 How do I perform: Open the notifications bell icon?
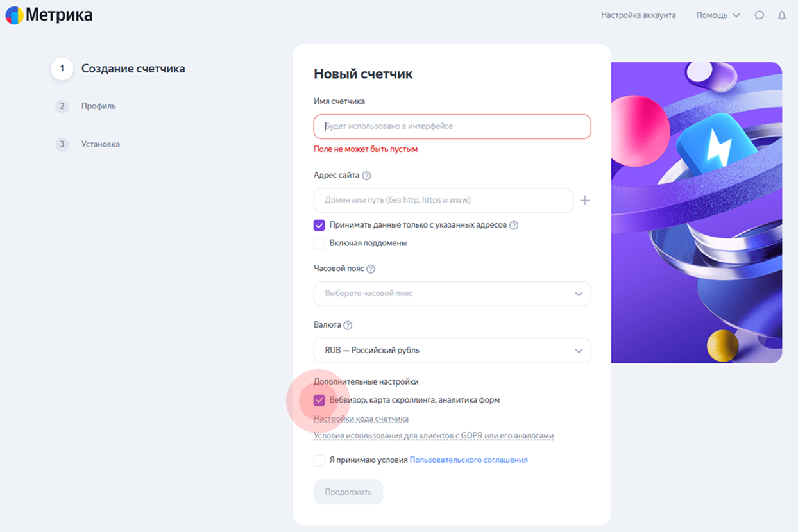click(781, 15)
